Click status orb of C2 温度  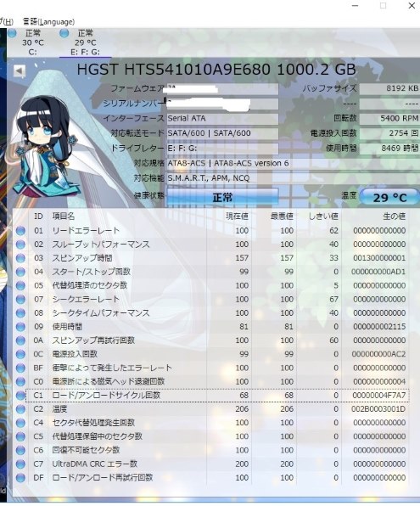point(20,409)
